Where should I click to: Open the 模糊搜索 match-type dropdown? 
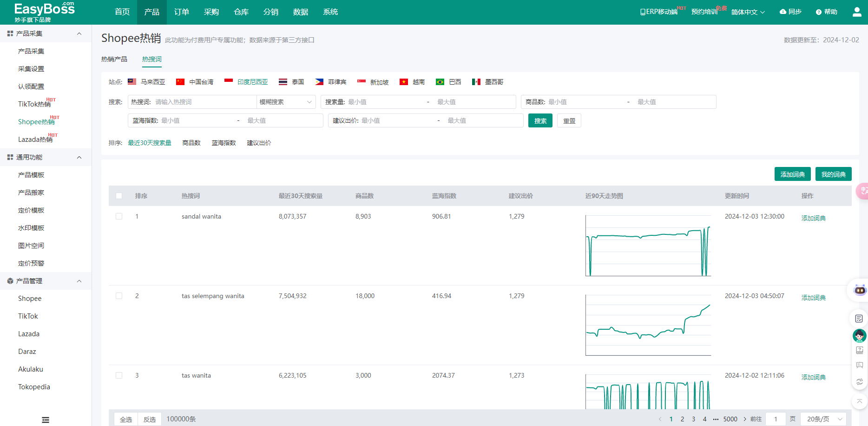pos(286,102)
